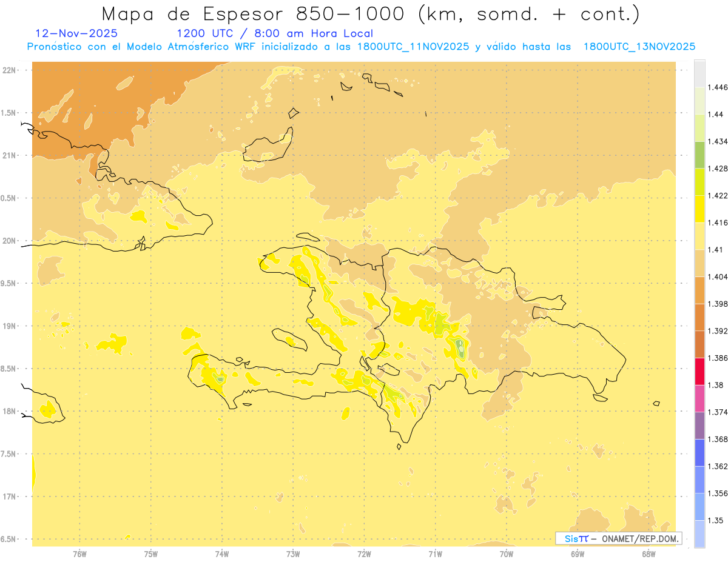Screen dimensions: 728x562
Task: Click legend value "1.386"
Action: tap(718, 358)
